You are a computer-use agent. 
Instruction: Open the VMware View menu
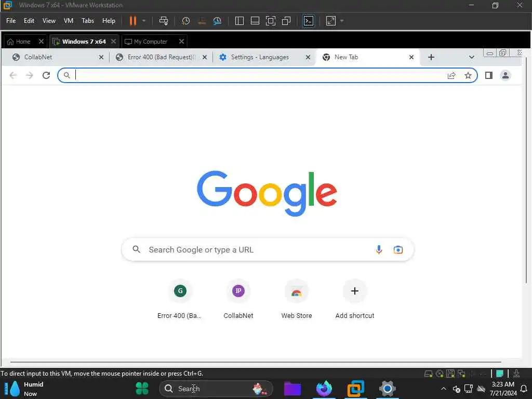coord(49,21)
